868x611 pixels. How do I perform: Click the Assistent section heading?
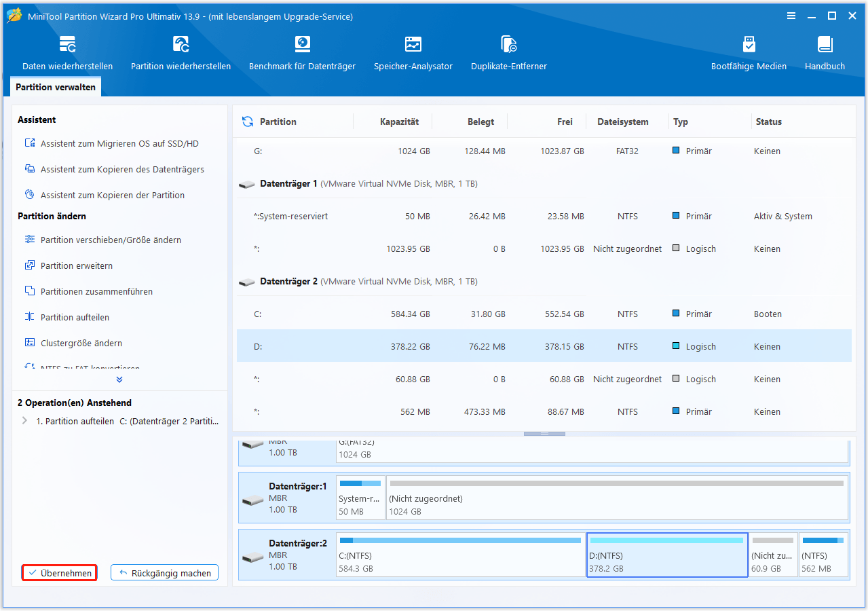pyautogui.click(x=37, y=120)
